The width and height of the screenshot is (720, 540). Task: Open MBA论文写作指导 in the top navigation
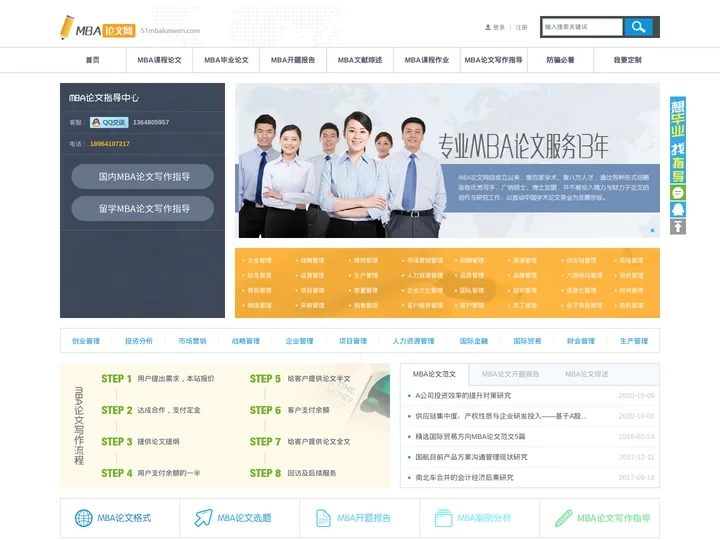tap(494, 60)
